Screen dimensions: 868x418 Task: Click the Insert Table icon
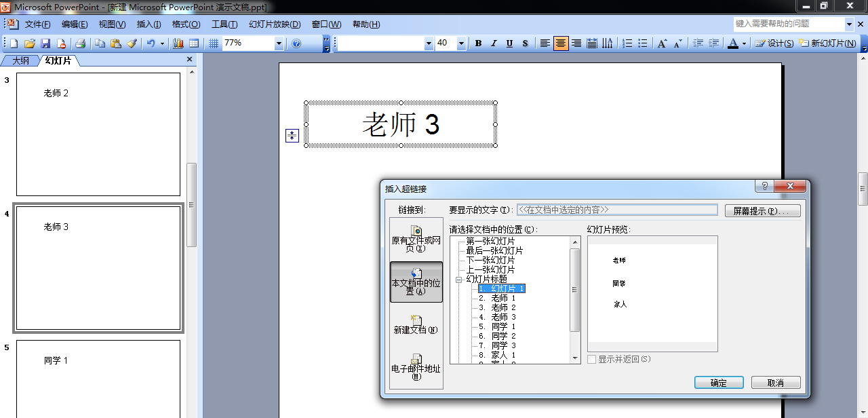194,43
